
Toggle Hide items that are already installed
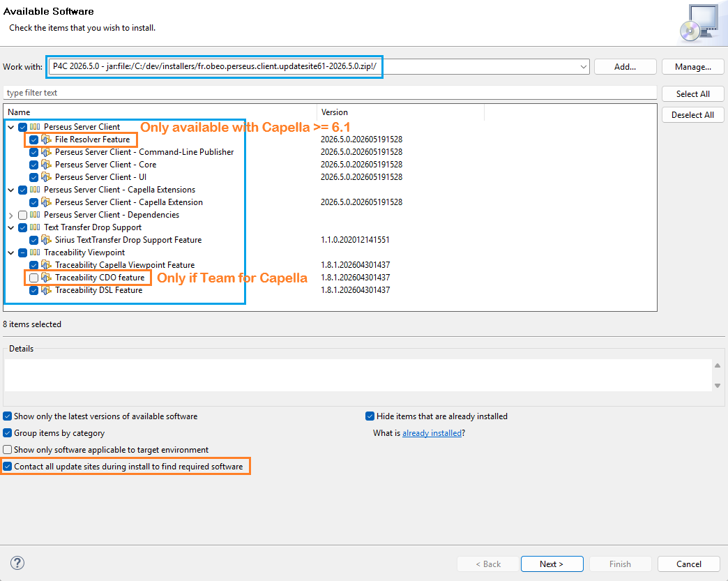(x=370, y=416)
